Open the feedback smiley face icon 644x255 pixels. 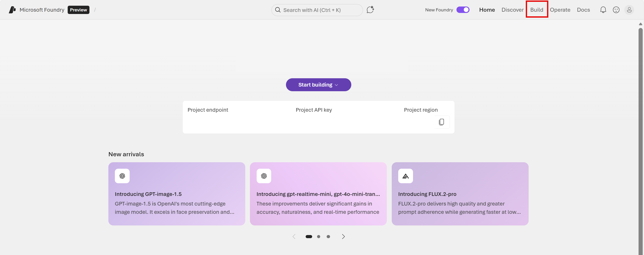[x=616, y=10]
